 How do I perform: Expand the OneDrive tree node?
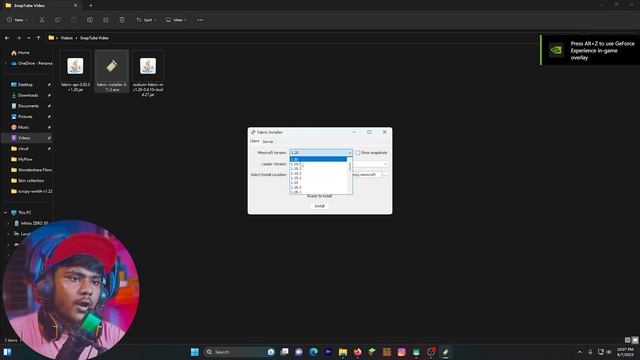(5, 63)
